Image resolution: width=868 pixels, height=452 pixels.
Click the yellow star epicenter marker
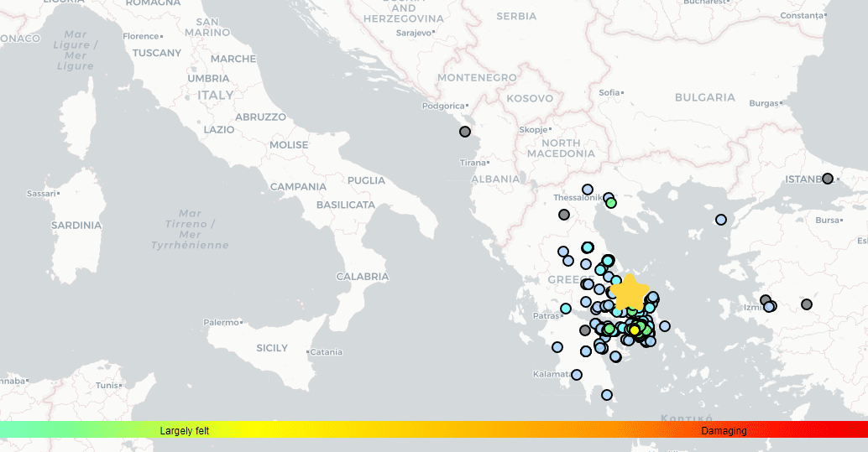pos(629,292)
